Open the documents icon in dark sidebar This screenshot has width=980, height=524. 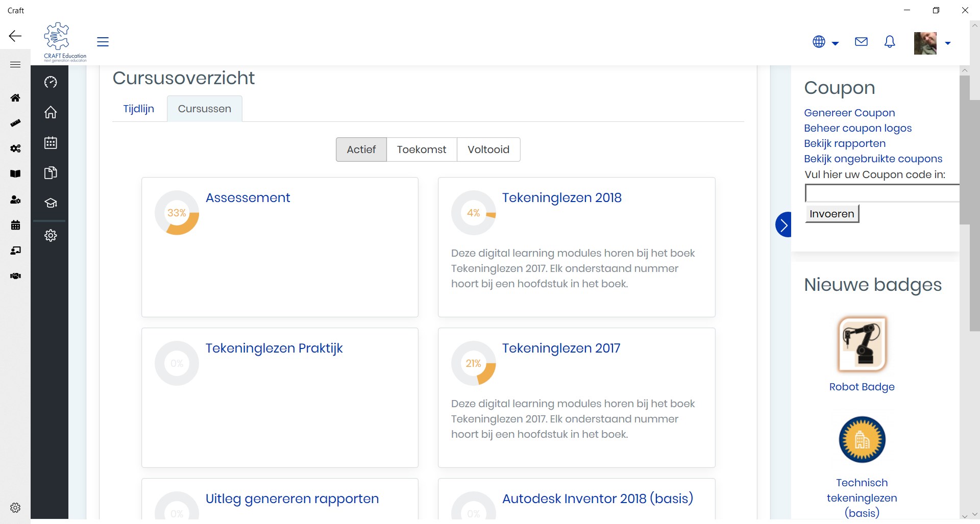click(50, 173)
